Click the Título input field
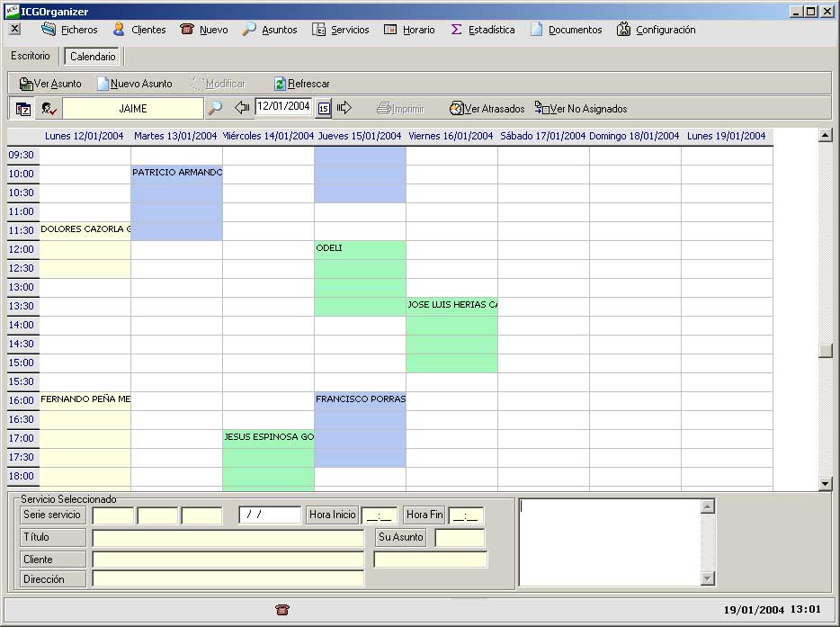 [x=228, y=538]
